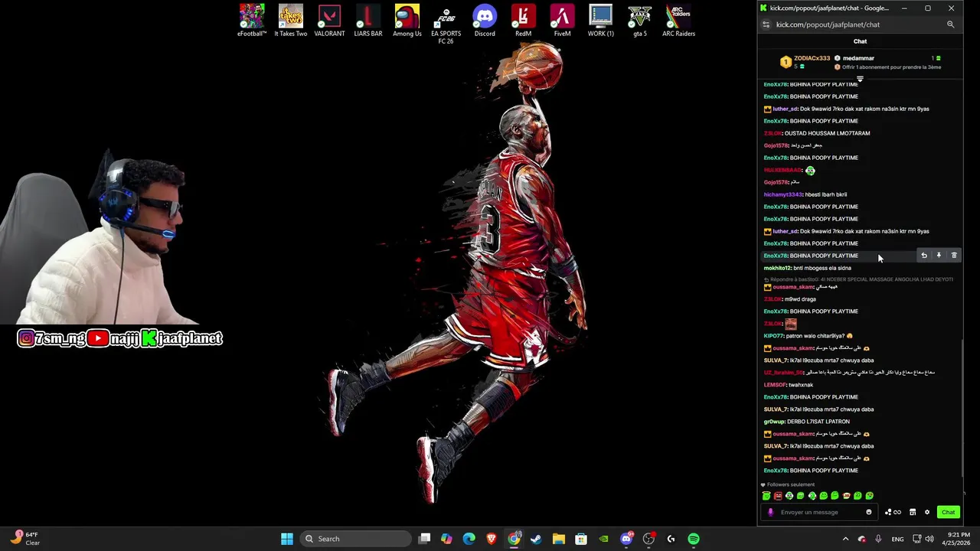The image size is (980, 551).
Task: Open Task View from the taskbar
Action: tap(424, 539)
